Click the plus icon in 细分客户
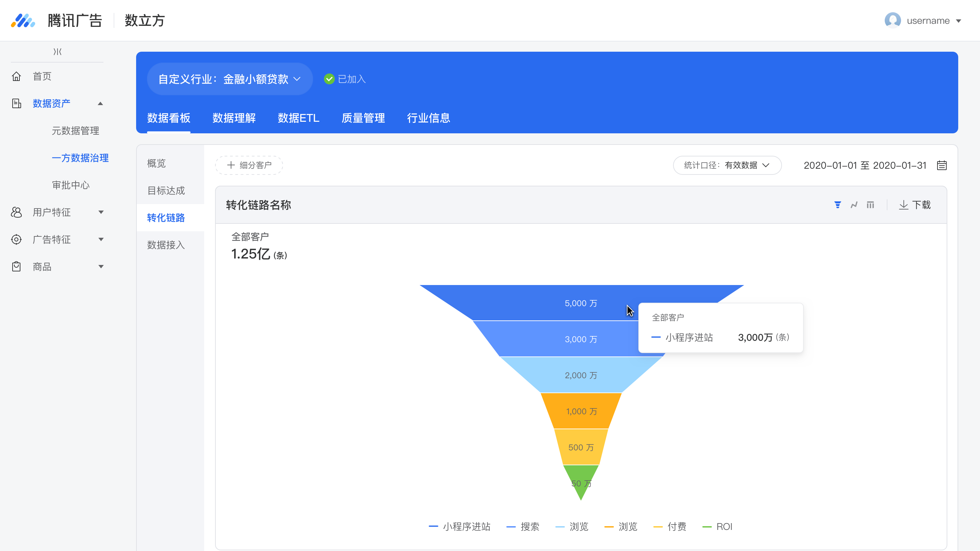980x551 pixels. coord(231,165)
